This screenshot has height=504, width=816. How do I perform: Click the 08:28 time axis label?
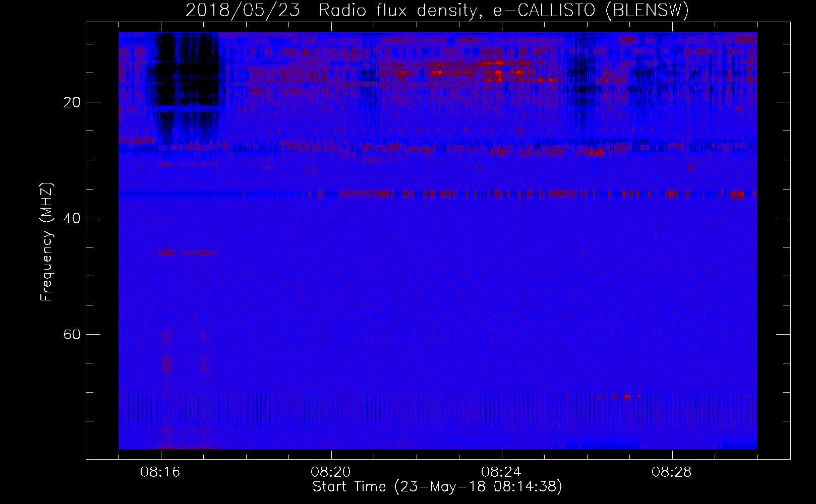[672, 472]
